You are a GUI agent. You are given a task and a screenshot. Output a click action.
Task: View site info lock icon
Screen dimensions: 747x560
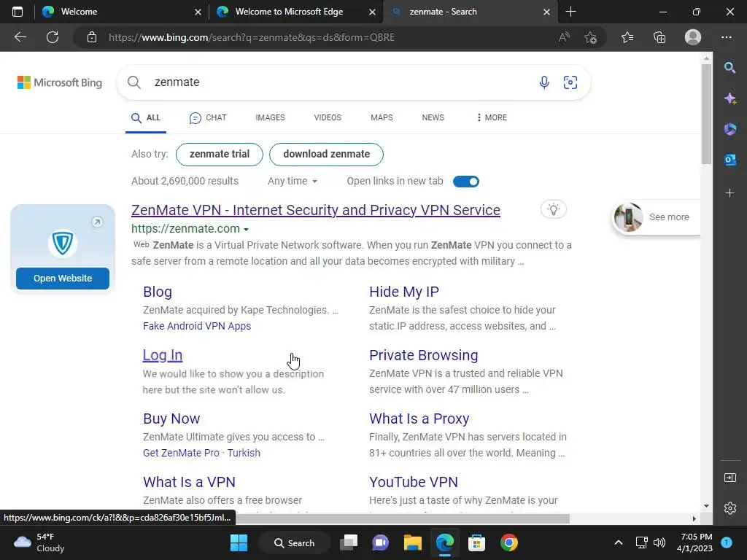[92, 37]
